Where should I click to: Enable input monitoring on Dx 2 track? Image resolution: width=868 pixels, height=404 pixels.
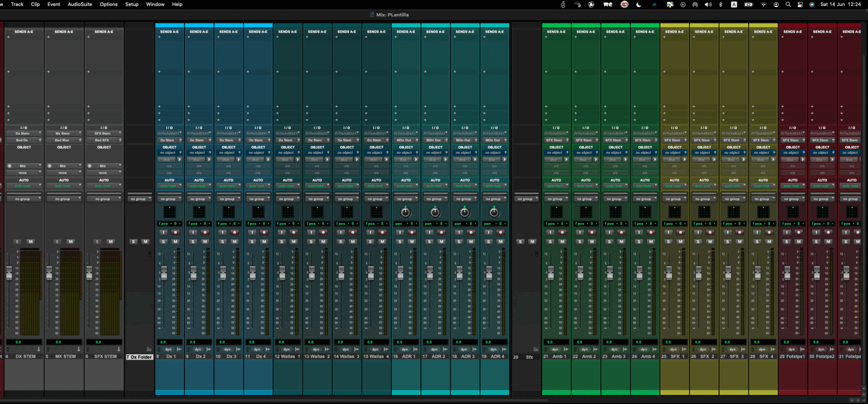pyautogui.click(x=193, y=232)
